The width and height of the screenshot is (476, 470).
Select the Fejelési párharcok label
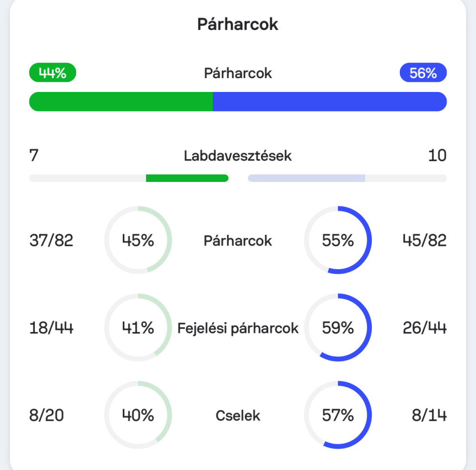(238, 328)
